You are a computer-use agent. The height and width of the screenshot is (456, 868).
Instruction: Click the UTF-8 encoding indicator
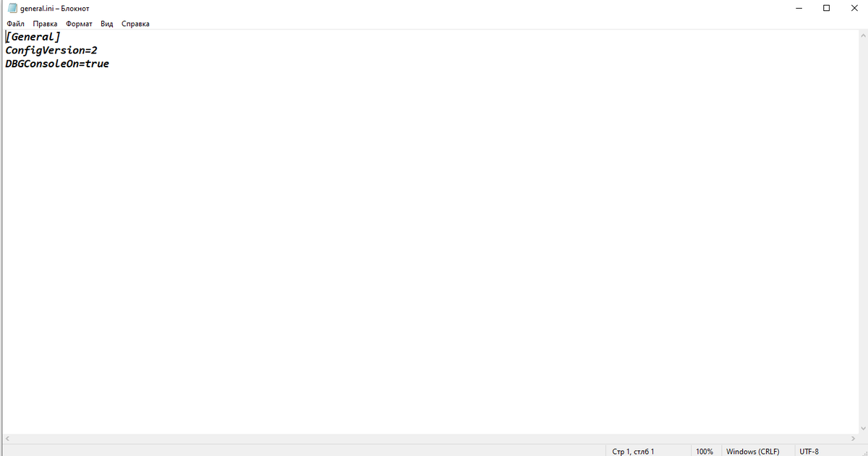809,451
